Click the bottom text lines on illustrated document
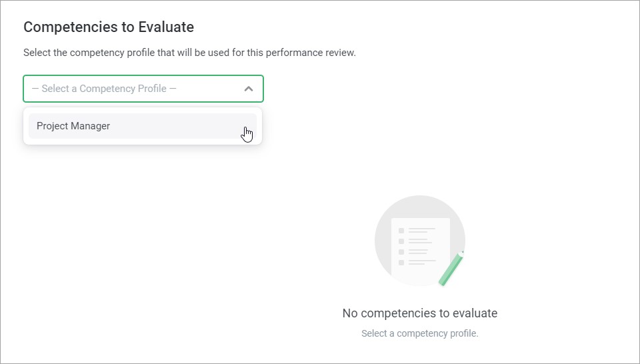This screenshot has width=640, height=364. (x=422, y=262)
